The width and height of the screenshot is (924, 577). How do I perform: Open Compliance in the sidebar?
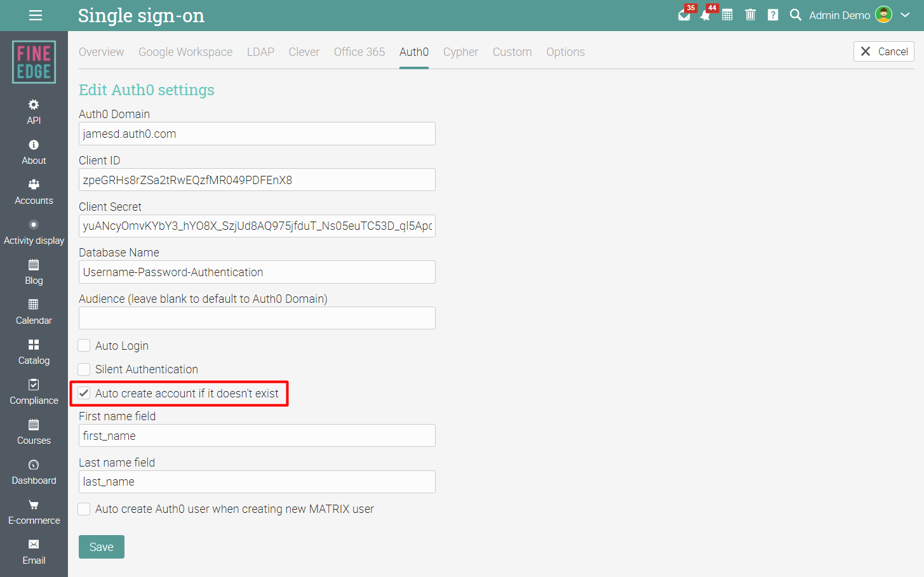[34, 392]
